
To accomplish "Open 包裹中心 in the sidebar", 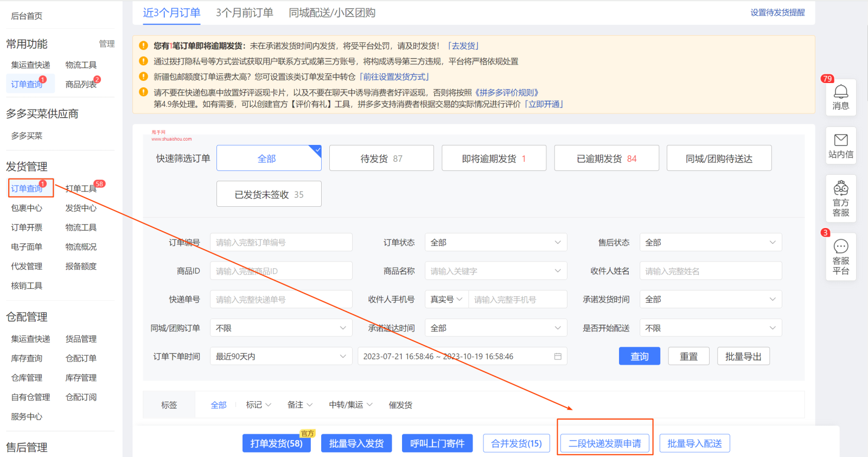I will 27,208.
